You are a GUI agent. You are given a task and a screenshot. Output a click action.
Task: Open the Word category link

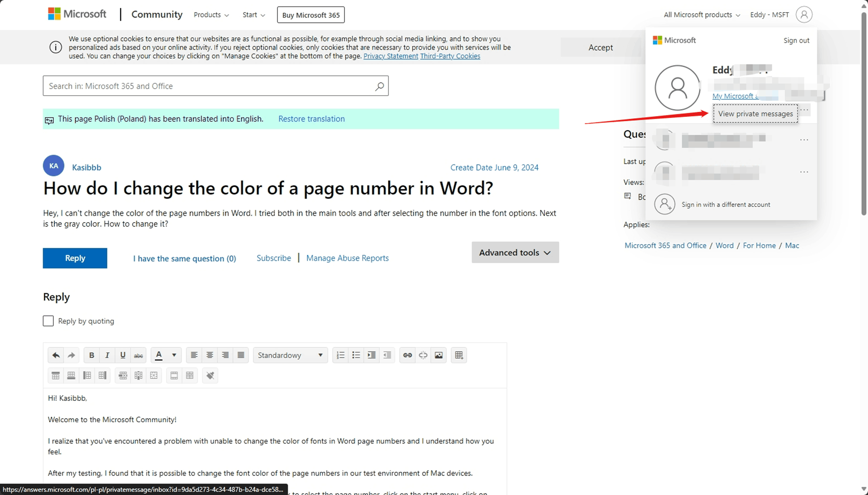[x=725, y=245]
